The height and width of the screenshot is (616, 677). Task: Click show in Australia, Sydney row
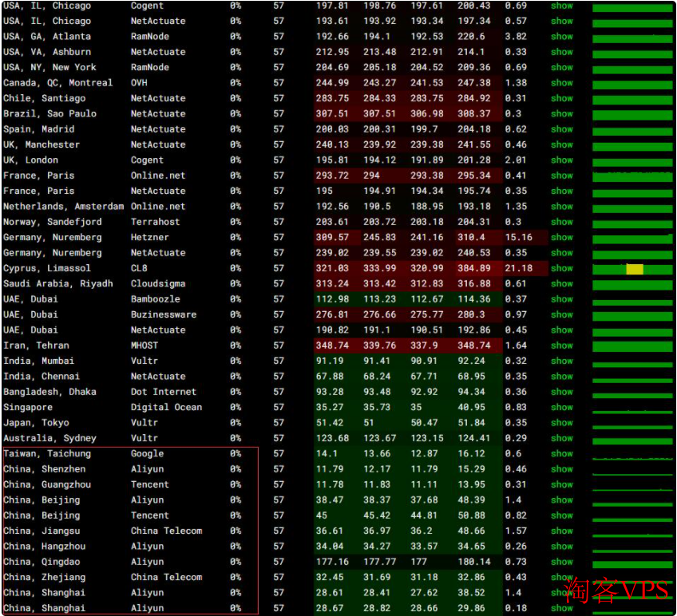click(x=562, y=438)
